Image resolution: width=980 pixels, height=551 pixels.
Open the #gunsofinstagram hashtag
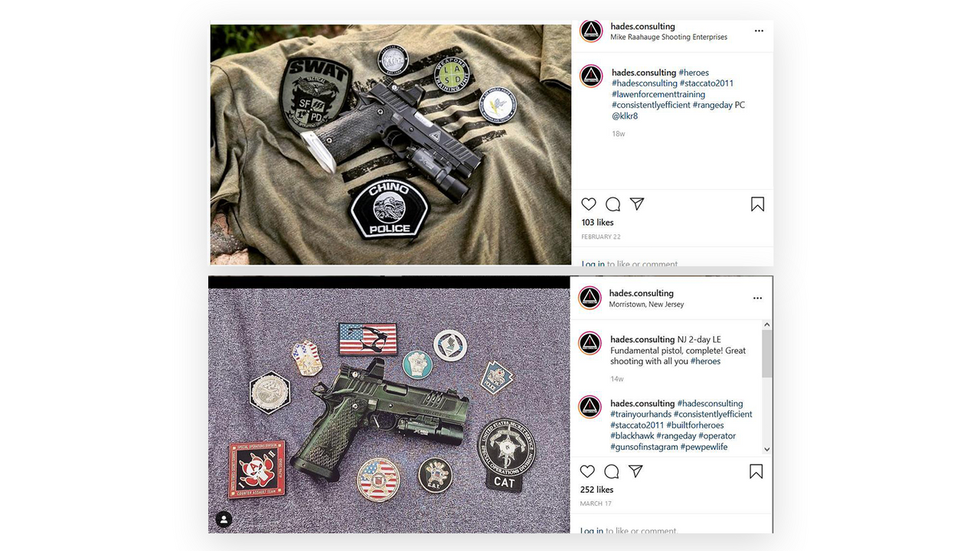click(x=644, y=447)
